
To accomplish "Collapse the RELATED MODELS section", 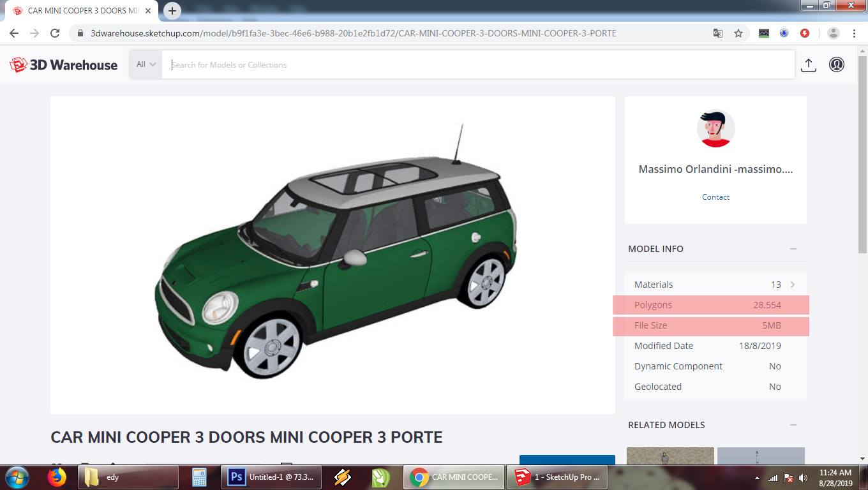I will [793, 425].
